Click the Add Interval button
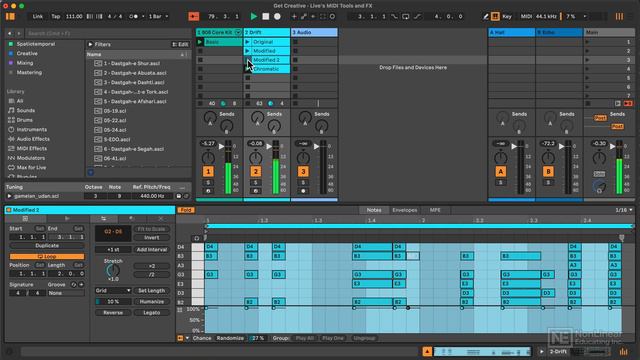Viewport: 640px width, 360px height. point(151,249)
